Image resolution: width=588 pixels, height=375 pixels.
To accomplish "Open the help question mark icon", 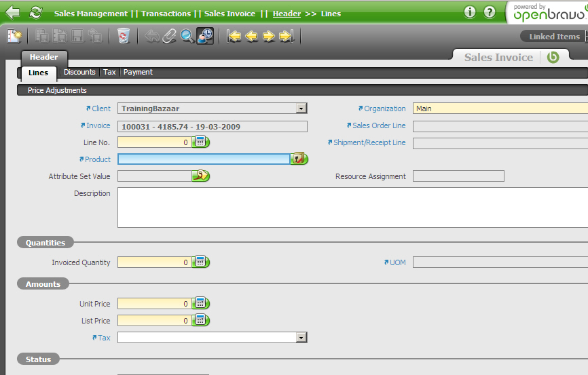I will click(x=490, y=12).
